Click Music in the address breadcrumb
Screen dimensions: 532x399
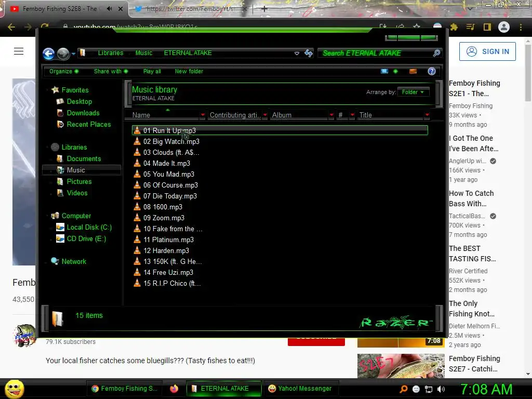pos(144,53)
